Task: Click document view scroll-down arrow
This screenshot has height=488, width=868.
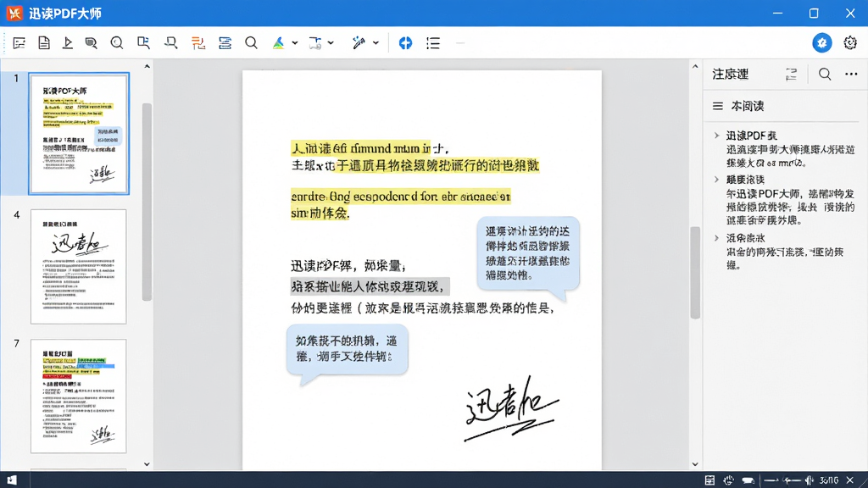Action: (695, 464)
